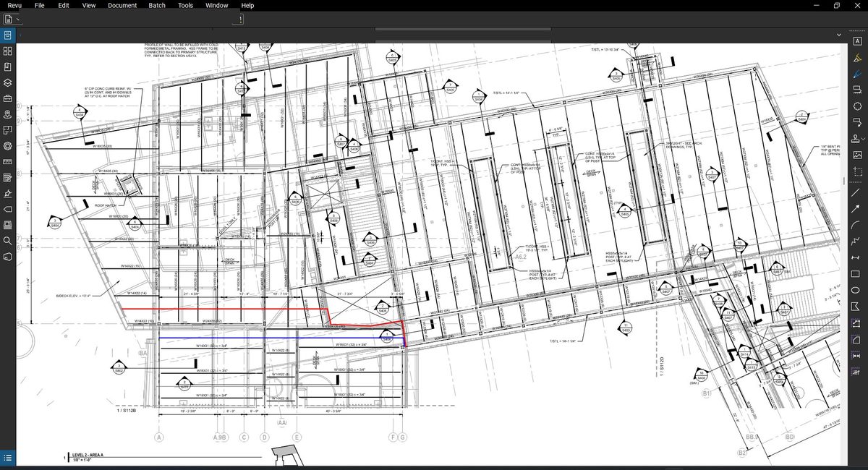
Task: Select the Text Box markup tool
Action: click(857, 42)
